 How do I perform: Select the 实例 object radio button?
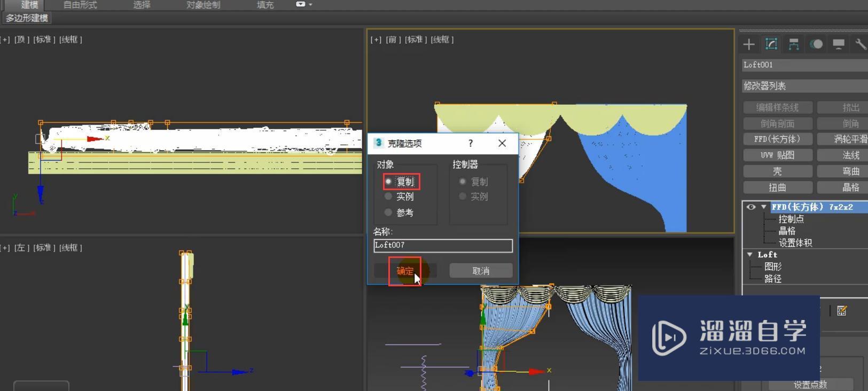[x=388, y=197]
